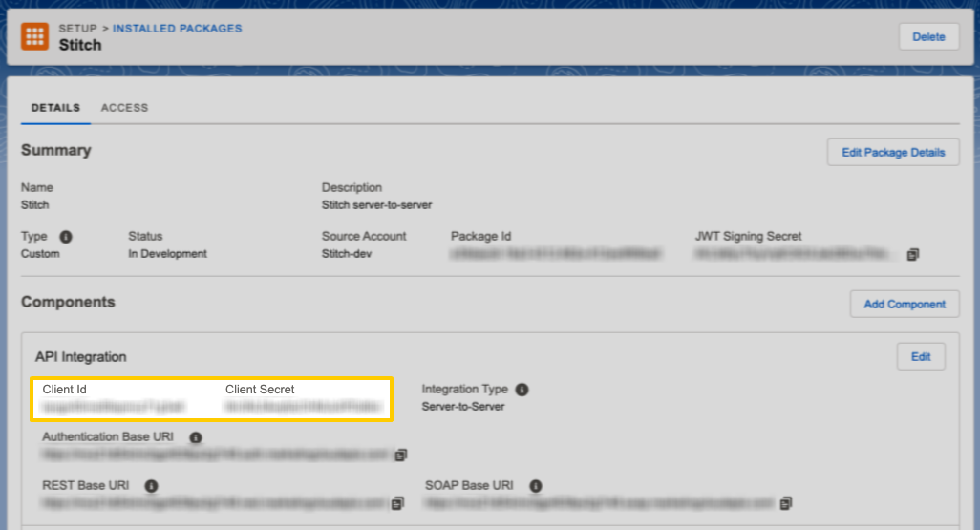Show info for Integration Type
980x530 pixels.
522,390
